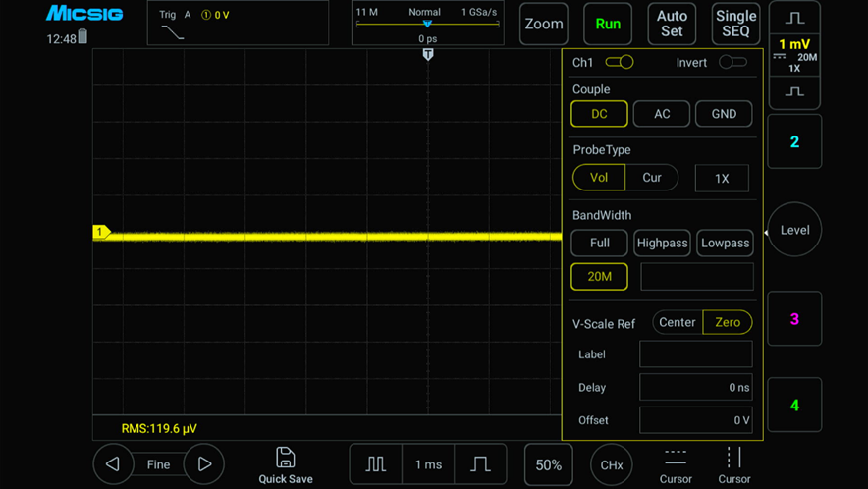Click the Label input field
The image size is (868, 489).
click(x=695, y=354)
